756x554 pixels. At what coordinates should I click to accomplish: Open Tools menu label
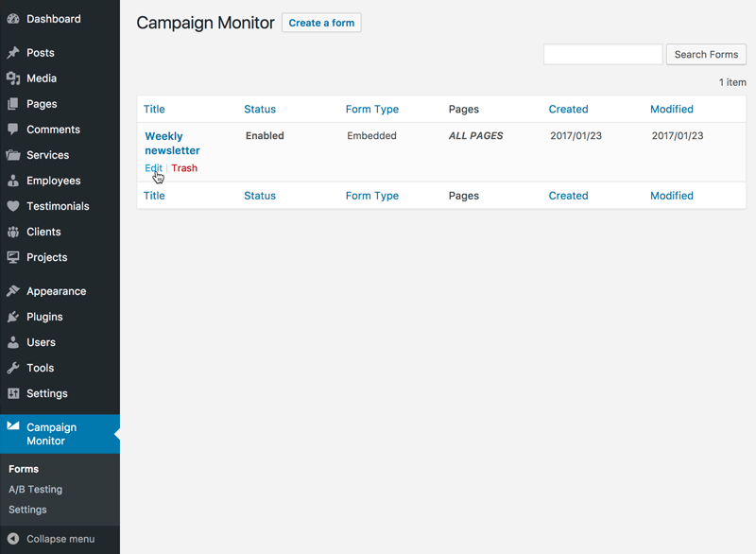tap(40, 368)
